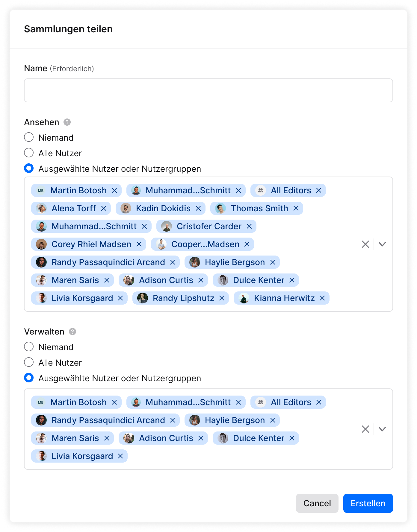This screenshot has width=417, height=532.
Task: Select Alle Nutzer under Ansehen
Action: (29, 153)
